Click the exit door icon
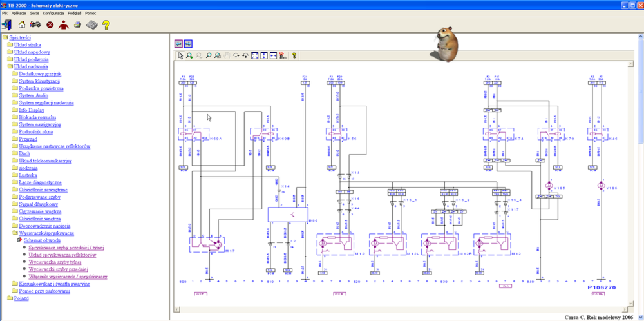The width and height of the screenshot is (644, 321). (x=6, y=25)
